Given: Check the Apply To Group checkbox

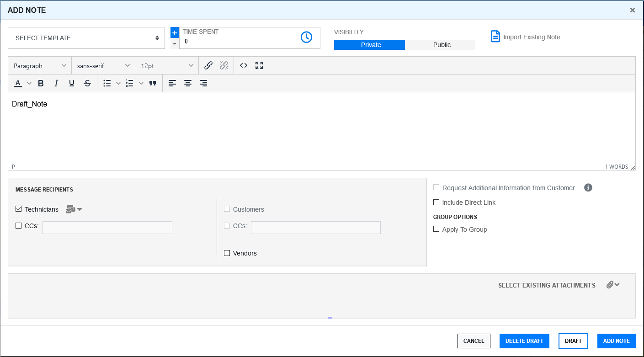Looking at the screenshot, I should click(x=436, y=229).
